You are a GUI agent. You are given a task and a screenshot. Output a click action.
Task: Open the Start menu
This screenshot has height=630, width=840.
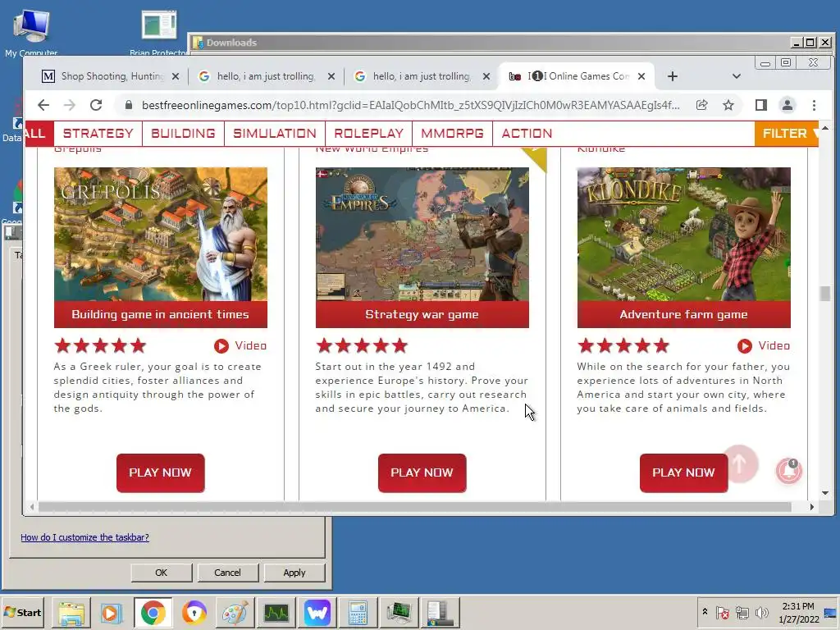point(22,612)
